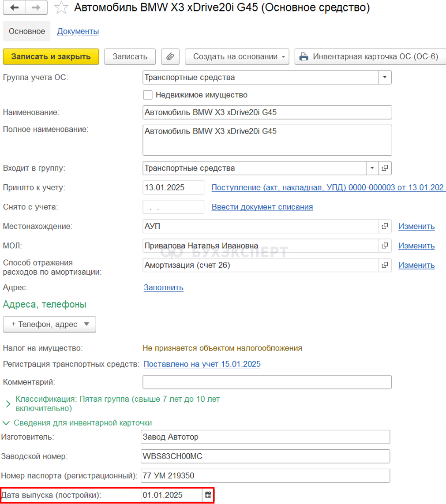Click the Заводской номер field
This screenshot has width=446, height=504.
point(265,456)
